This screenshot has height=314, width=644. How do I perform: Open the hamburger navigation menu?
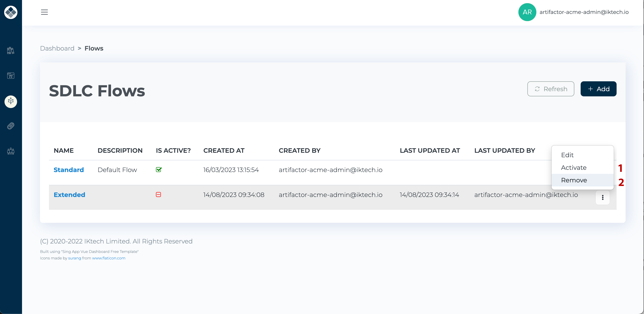[x=44, y=12]
